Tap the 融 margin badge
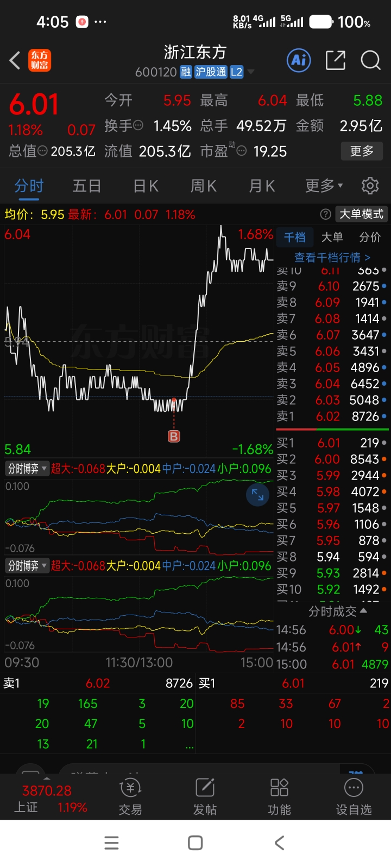The height and width of the screenshot is (868, 391). point(186,72)
